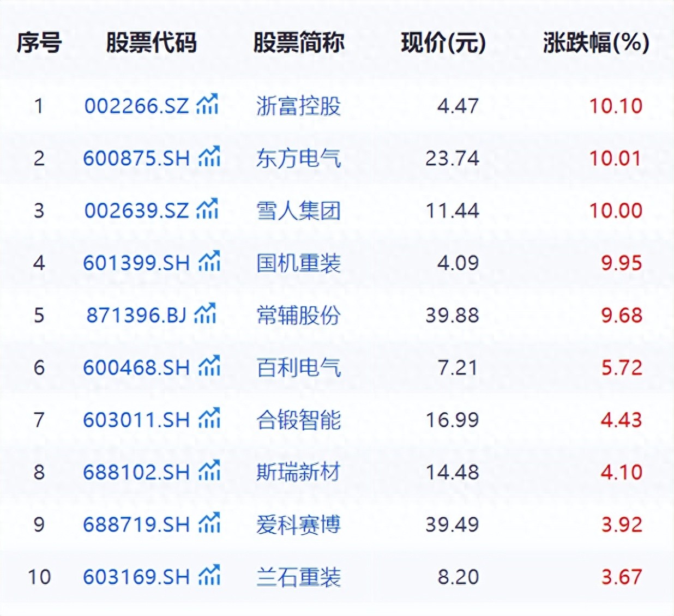The height and width of the screenshot is (616, 674).
Task: Click chart icon beside 688719.SH
Action: [209, 523]
